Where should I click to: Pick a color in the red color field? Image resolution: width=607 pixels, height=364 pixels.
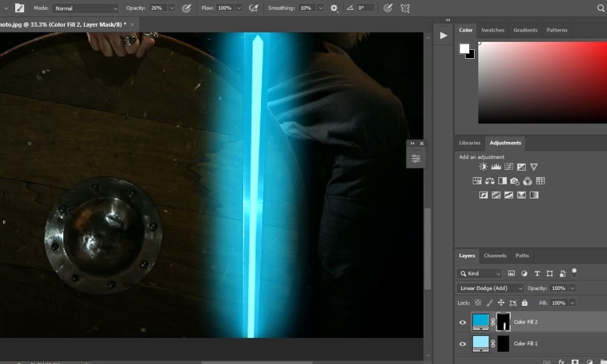(542, 83)
